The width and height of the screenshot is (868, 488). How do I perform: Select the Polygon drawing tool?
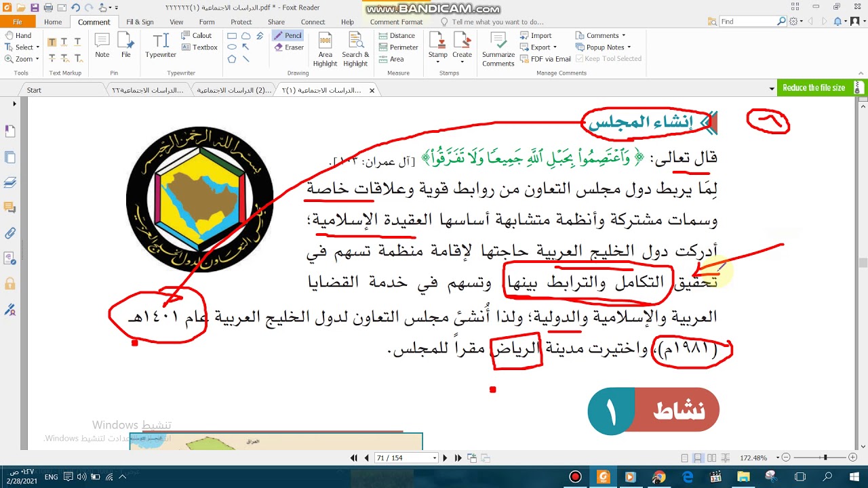click(x=232, y=59)
